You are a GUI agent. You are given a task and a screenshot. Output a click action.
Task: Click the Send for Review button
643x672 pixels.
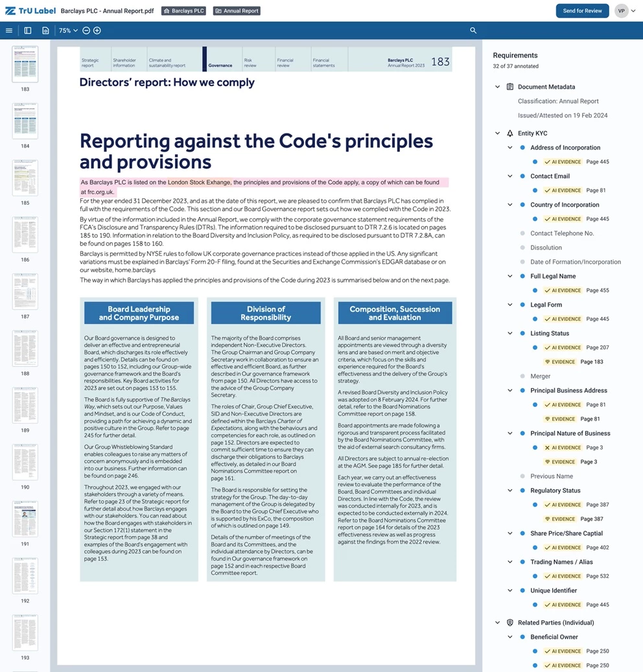pyautogui.click(x=582, y=11)
